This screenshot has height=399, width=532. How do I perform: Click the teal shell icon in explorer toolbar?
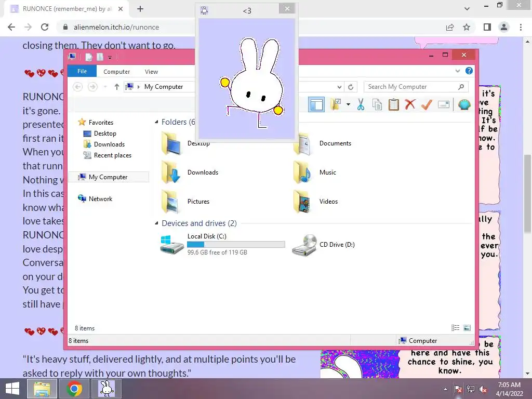[x=464, y=104]
